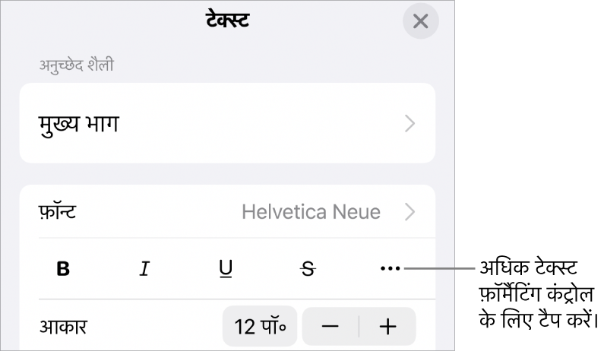604x364 pixels.
Task: Click the टेक्स्ट panel title
Action: point(227,21)
